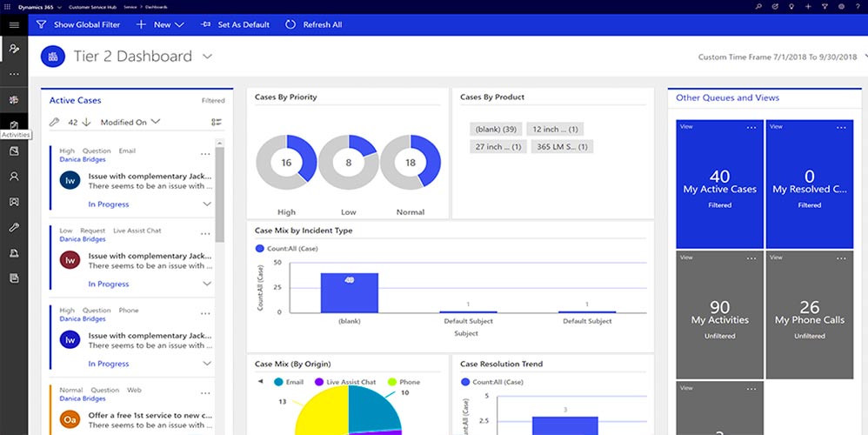Open options on My Phone Calls tile
The width and height of the screenshot is (868, 435).
tap(841, 258)
